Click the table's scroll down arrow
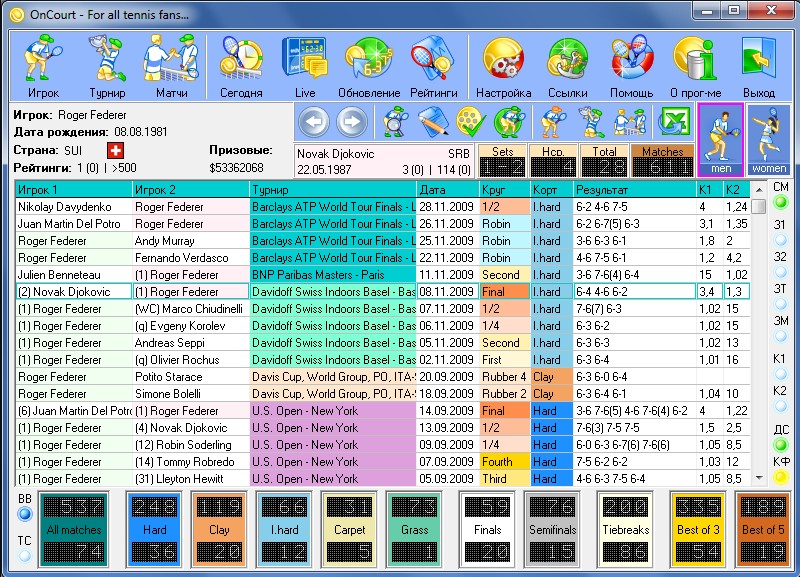This screenshot has height=577, width=800. coord(759,478)
